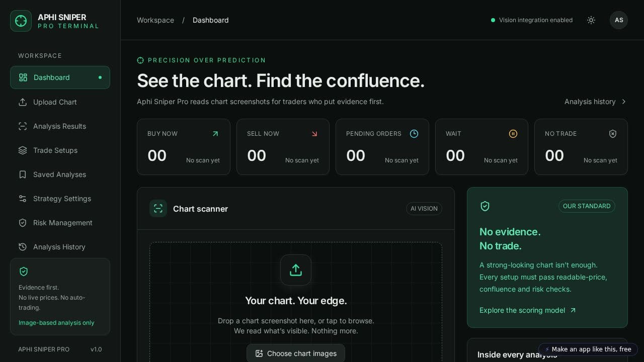Click the Analysis History clock icon
The image size is (644, 362).
(23, 247)
